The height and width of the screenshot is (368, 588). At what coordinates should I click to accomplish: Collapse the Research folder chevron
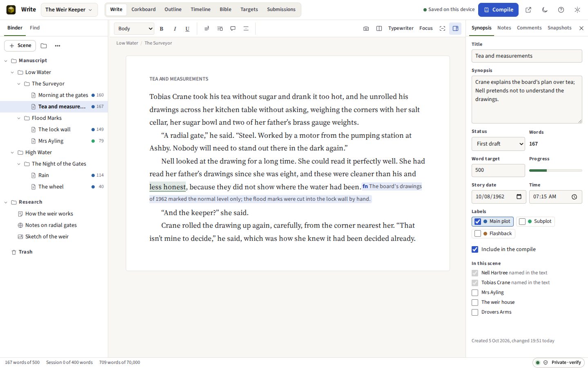(x=6, y=202)
